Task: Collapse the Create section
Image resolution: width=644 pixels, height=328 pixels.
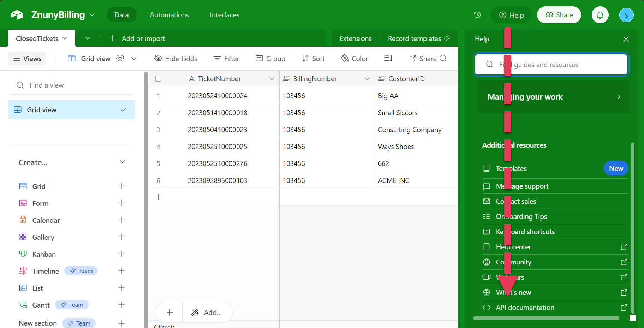Action: click(x=123, y=162)
